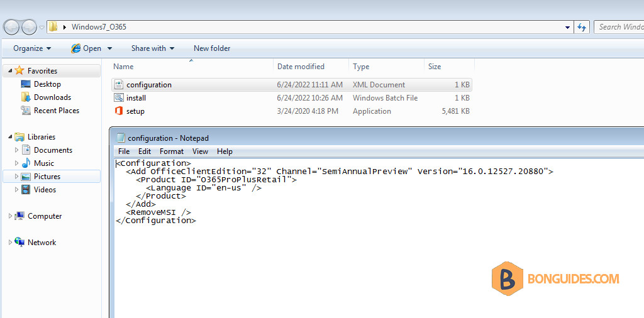
Task: Click the 6/24/2022 11:11 AM date
Action: click(x=309, y=85)
